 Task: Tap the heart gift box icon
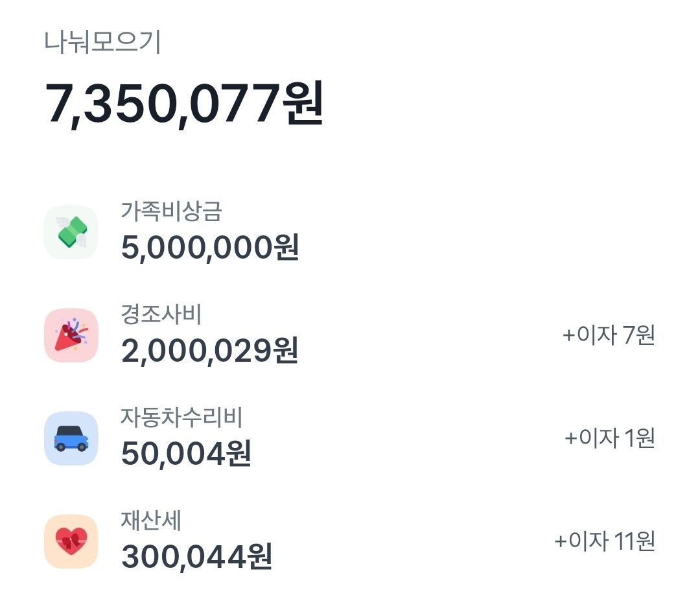pyautogui.click(x=71, y=541)
